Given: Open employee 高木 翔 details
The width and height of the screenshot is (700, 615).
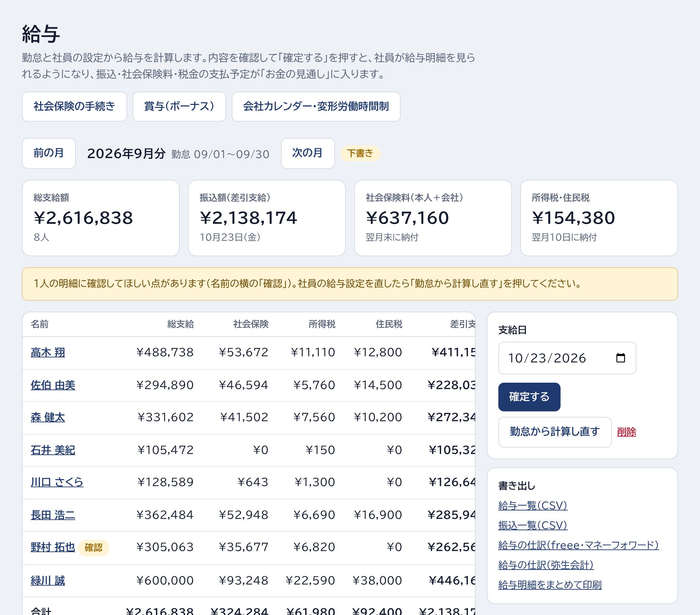Looking at the screenshot, I should pyautogui.click(x=48, y=352).
